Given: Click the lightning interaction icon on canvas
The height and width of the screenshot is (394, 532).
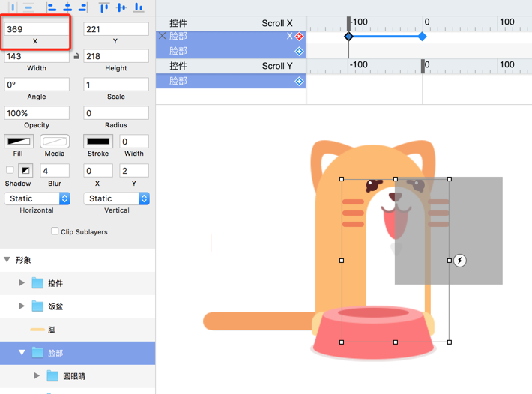Looking at the screenshot, I should tap(460, 261).
